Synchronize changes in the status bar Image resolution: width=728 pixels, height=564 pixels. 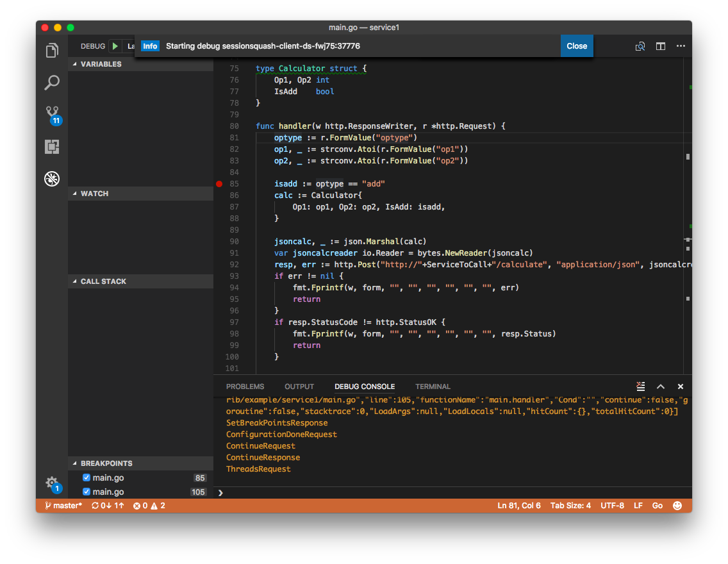tap(108, 506)
